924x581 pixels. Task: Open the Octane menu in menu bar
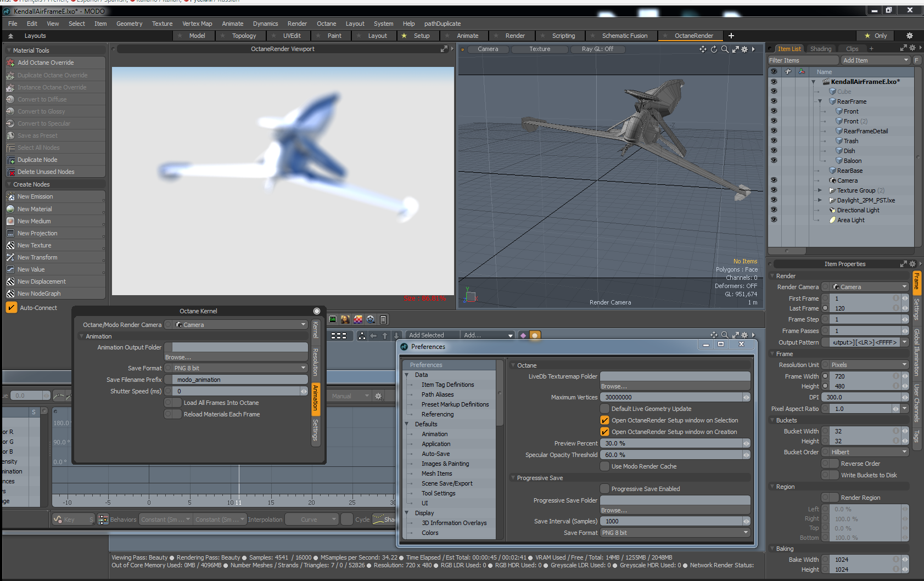pyautogui.click(x=326, y=24)
